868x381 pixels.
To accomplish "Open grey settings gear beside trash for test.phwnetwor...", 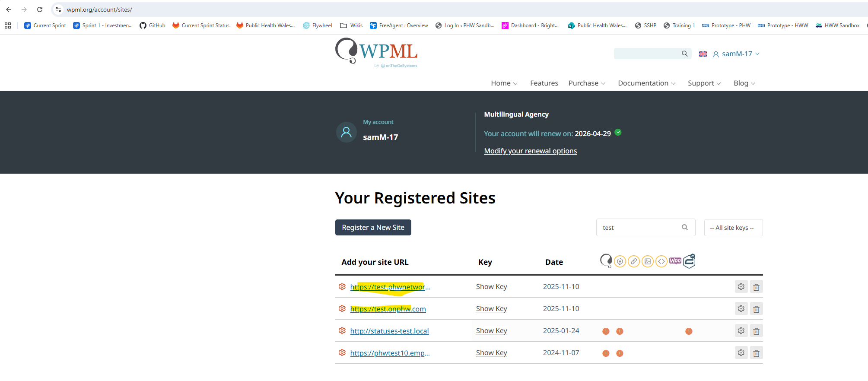I will [x=741, y=287].
